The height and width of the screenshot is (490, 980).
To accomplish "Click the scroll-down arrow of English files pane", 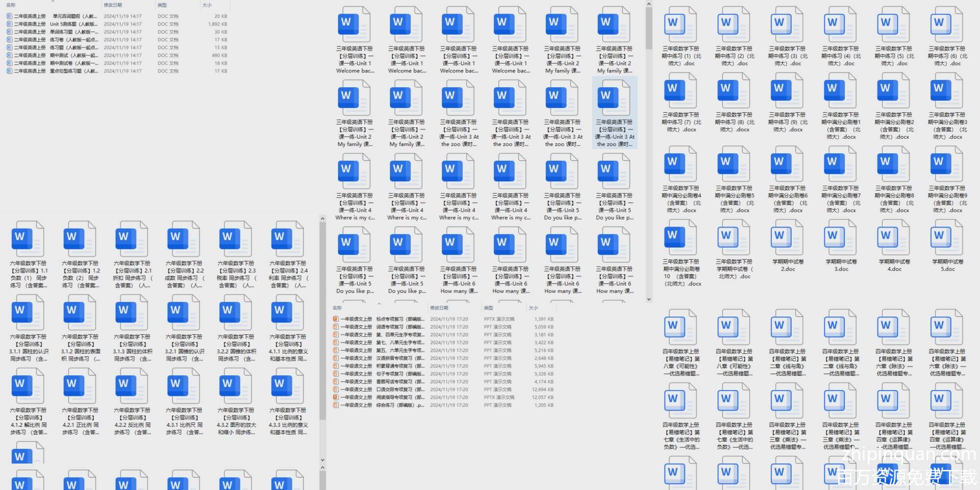I will (649, 299).
